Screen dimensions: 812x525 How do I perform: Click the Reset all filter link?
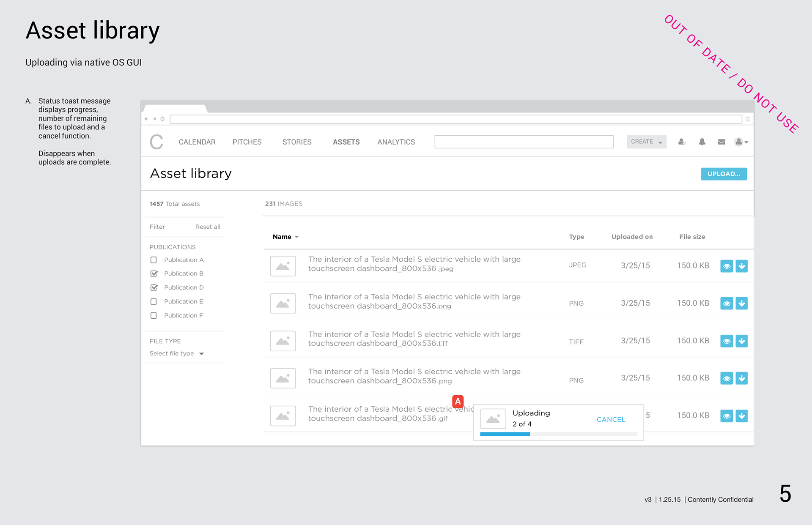click(208, 227)
